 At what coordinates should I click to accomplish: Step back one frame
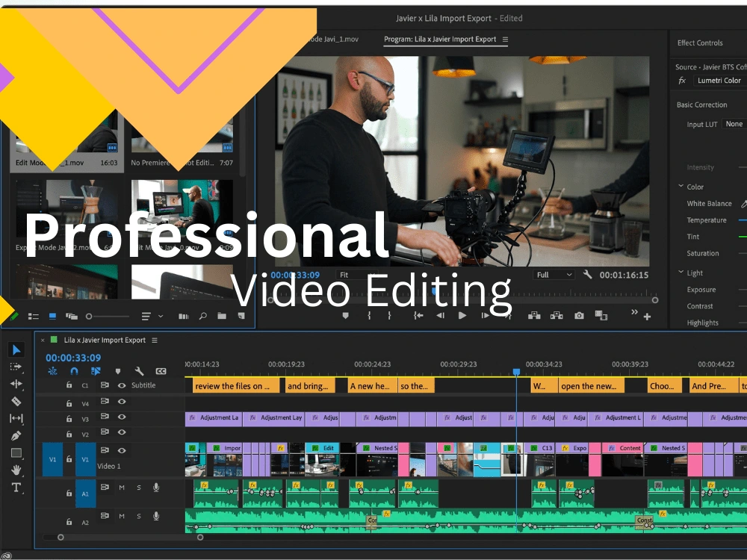(440, 316)
